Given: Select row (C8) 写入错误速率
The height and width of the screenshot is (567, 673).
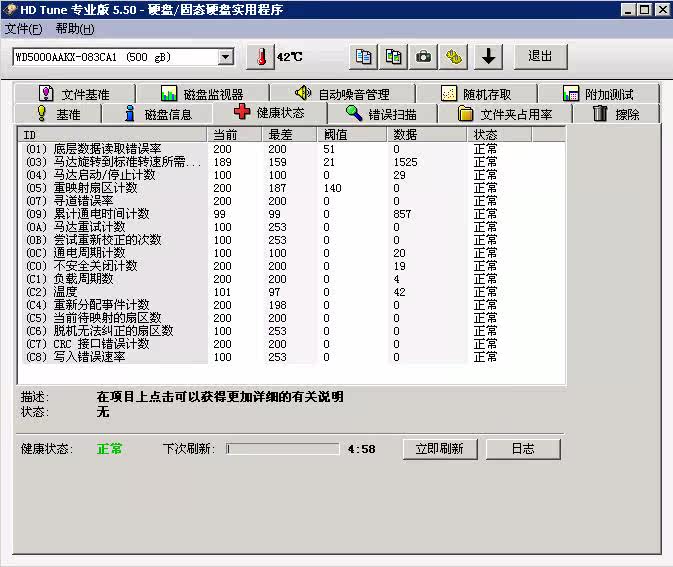Looking at the screenshot, I should (x=292, y=357).
